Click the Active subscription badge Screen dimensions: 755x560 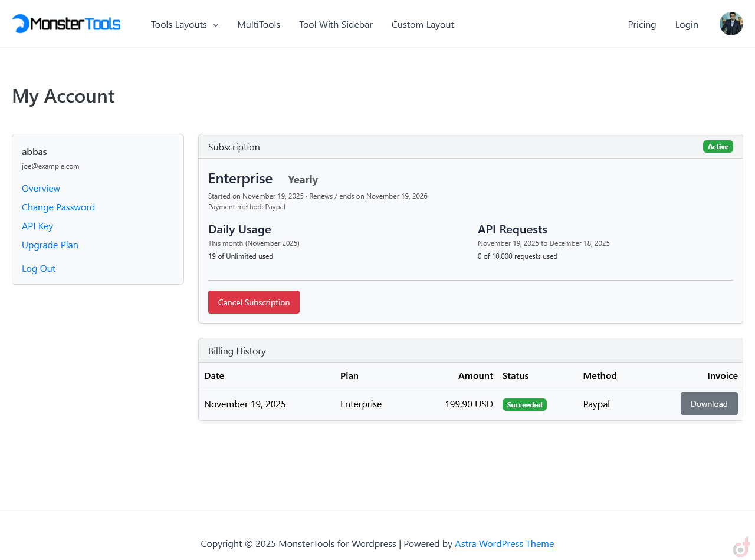point(718,147)
